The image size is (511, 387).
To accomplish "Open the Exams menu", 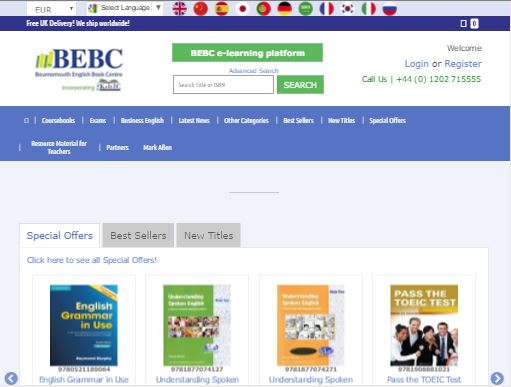I will (x=98, y=120).
